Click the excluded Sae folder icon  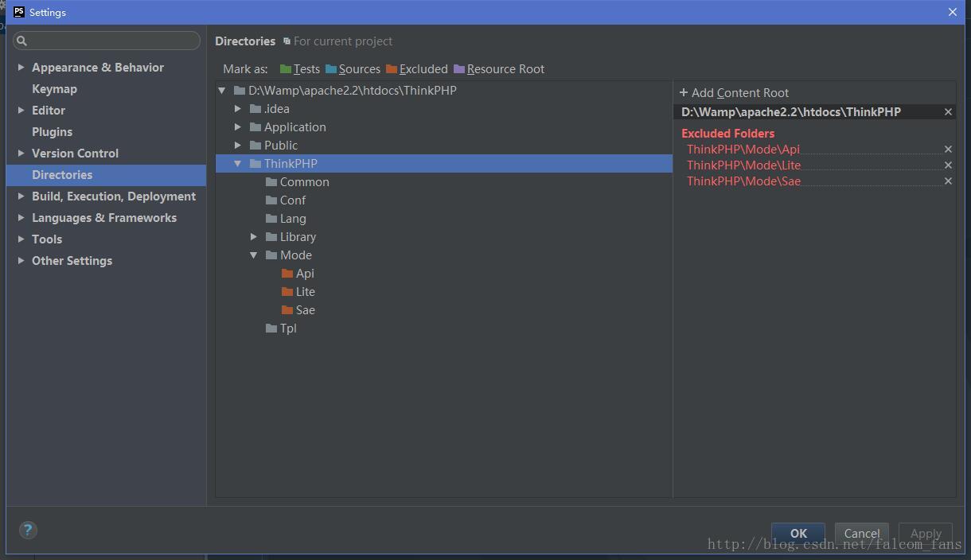point(287,309)
